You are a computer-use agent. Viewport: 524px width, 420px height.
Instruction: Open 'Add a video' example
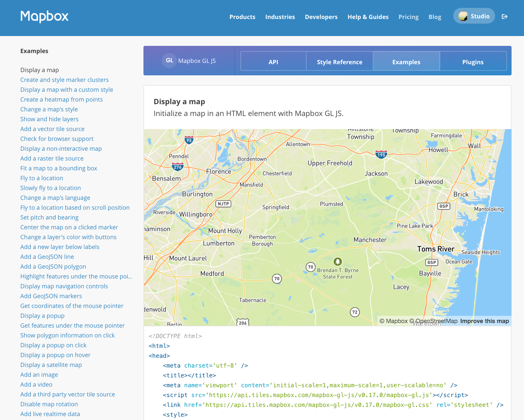click(36, 384)
